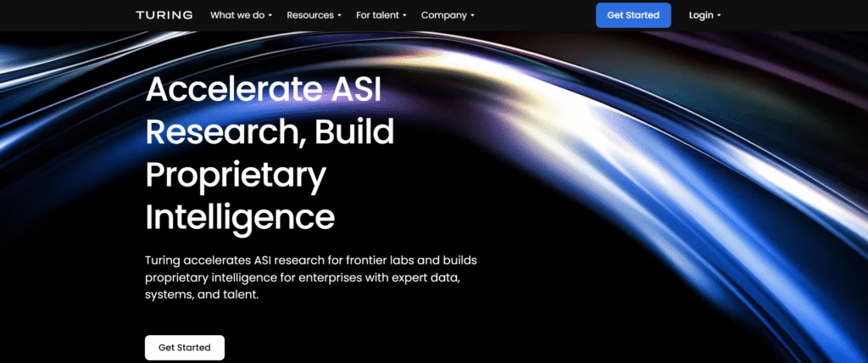Click the TURING logo
This screenshot has width=868, height=363.
pyautogui.click(x=164, y=15)
